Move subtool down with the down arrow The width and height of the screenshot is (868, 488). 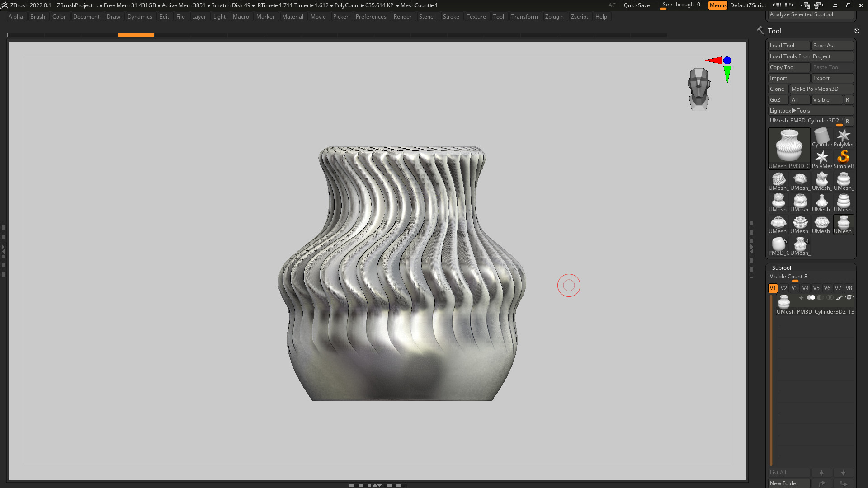tap(843, 473)
